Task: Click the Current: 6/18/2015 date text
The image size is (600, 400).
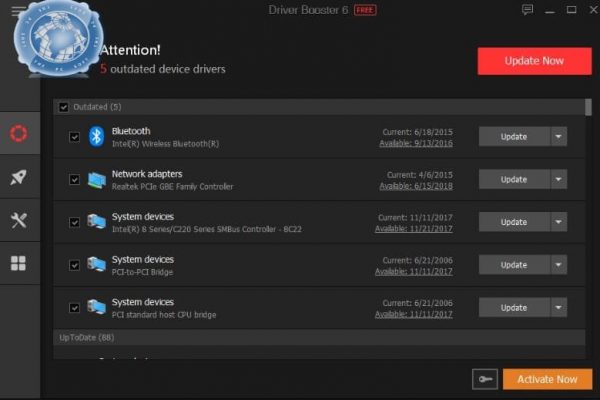Action: [x=417, y=132]
